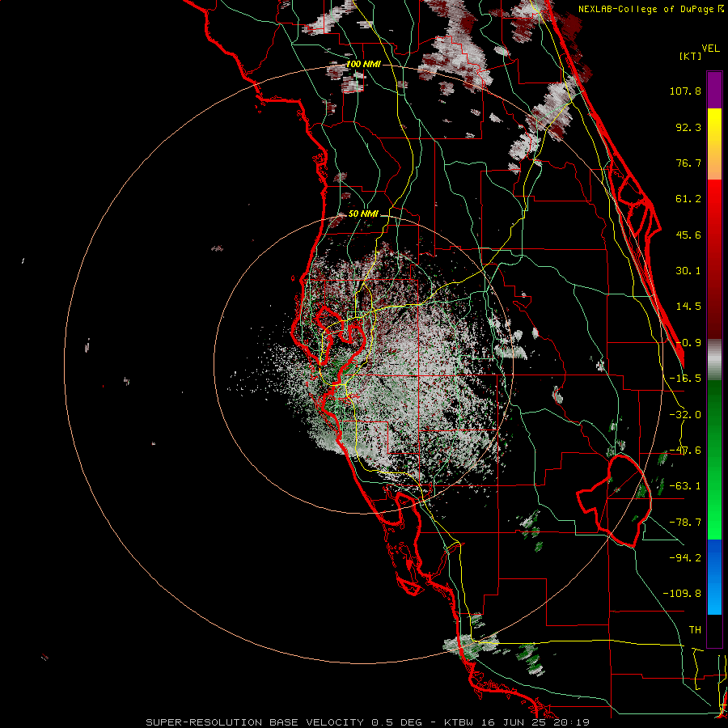The image size is (728, 728).
Task: Click the Lake Okeechobee outline on the map
Action: [x=614, y=500]
